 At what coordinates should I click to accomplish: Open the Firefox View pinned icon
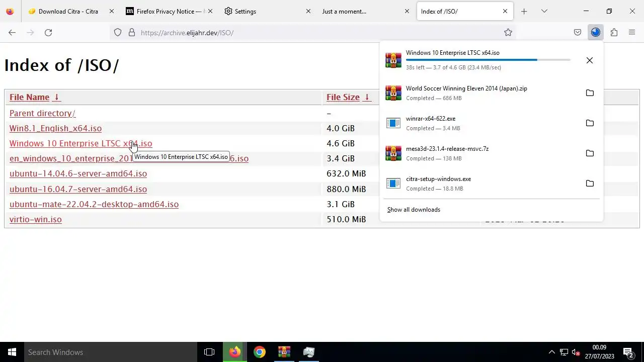click(10, 11)
